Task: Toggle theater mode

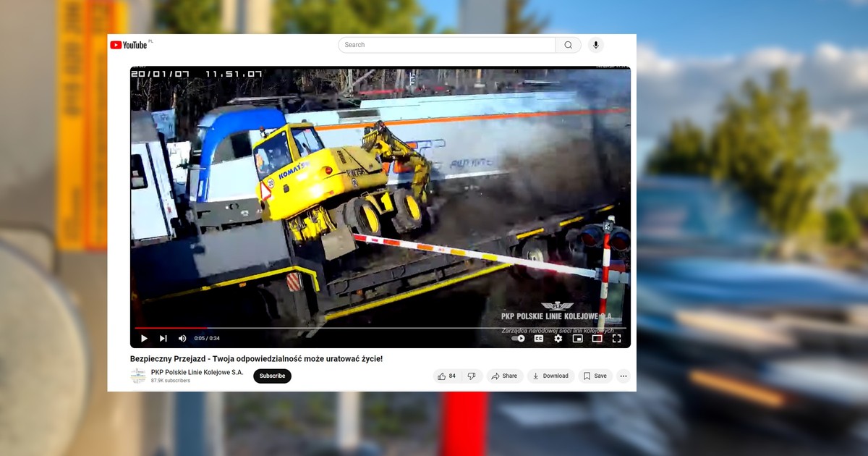Action: pyautogui.click(x=597, y=338)
